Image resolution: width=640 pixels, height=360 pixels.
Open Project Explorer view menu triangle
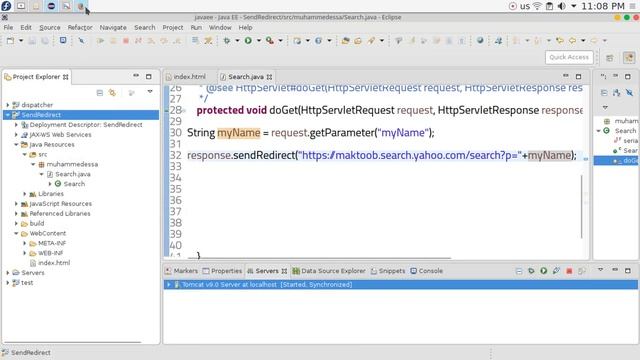[150, 92]
